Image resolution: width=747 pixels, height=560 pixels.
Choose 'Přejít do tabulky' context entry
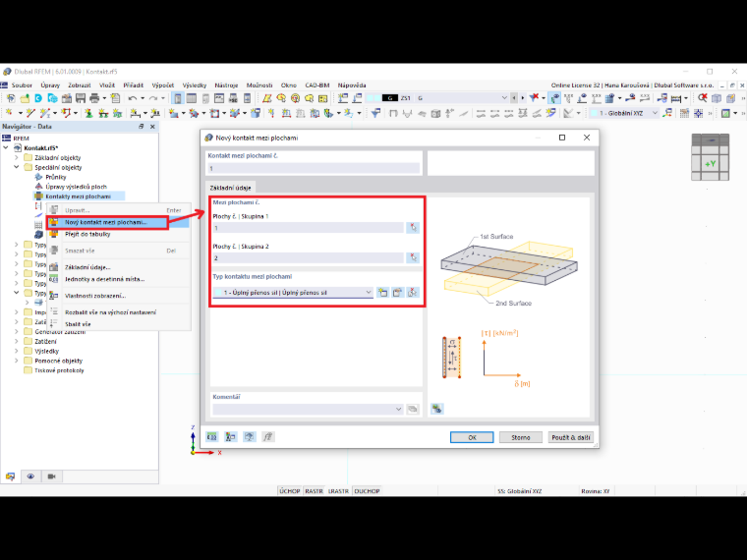click(x=87, y=234)
